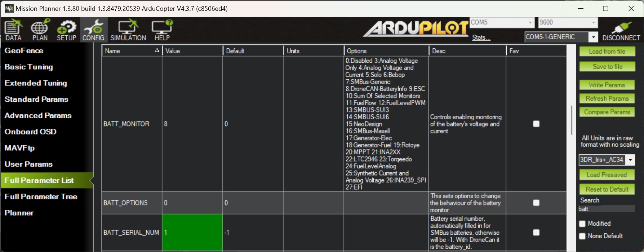Open the Extended Tuning page
The image size is (644, 252).
(x=36, y=83)
